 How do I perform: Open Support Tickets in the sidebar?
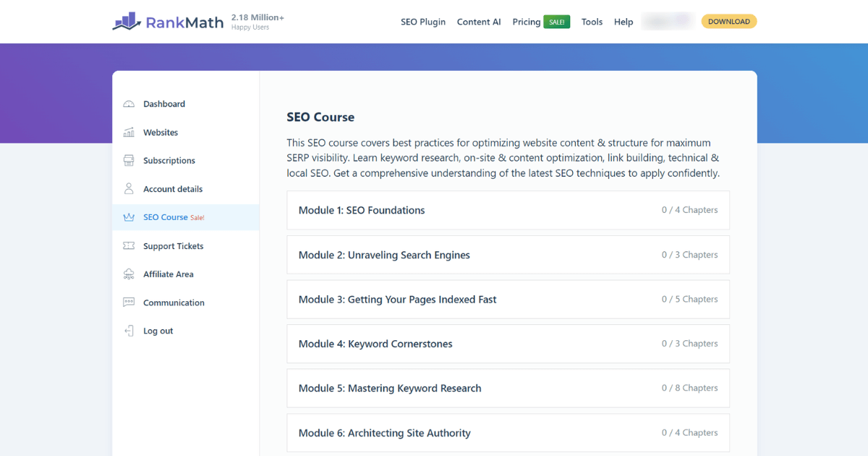tap(186, 246)
